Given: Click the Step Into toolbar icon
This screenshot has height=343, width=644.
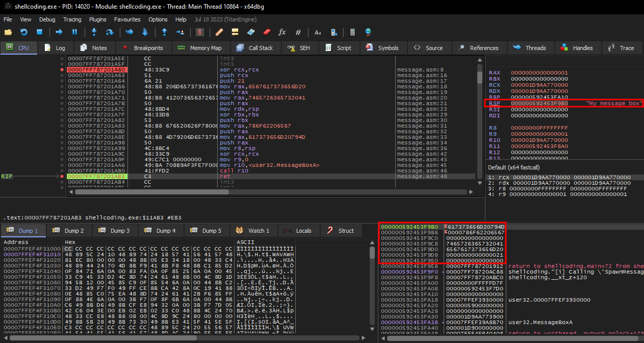Looking at the screenshot, I should point(94,32).
